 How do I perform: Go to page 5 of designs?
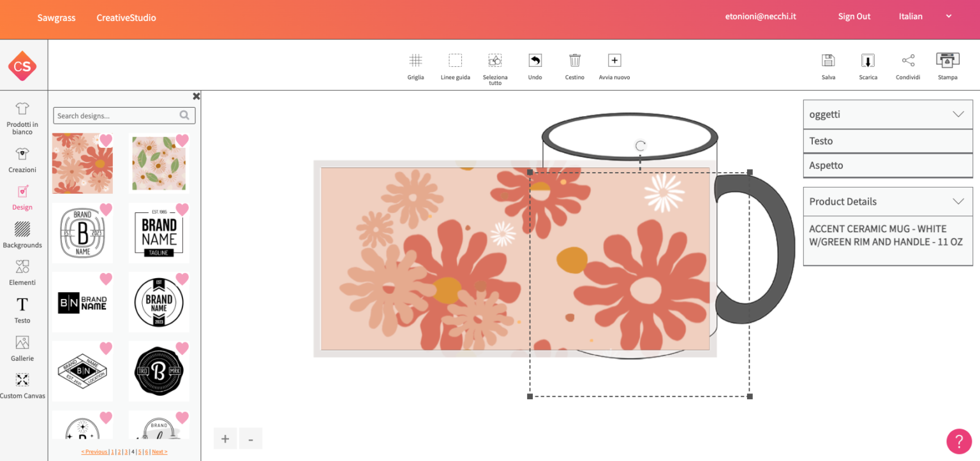pos(138,451)
